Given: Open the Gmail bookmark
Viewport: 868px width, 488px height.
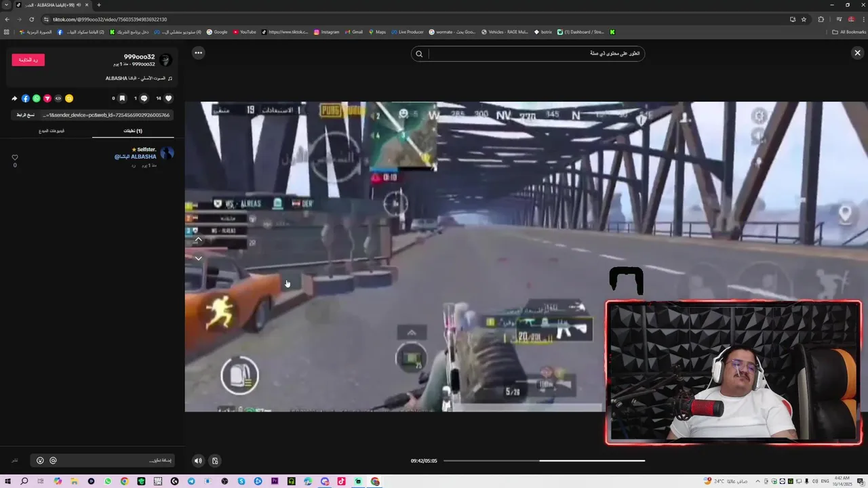Looking at the screenshot, I should (x=353, y=32).
